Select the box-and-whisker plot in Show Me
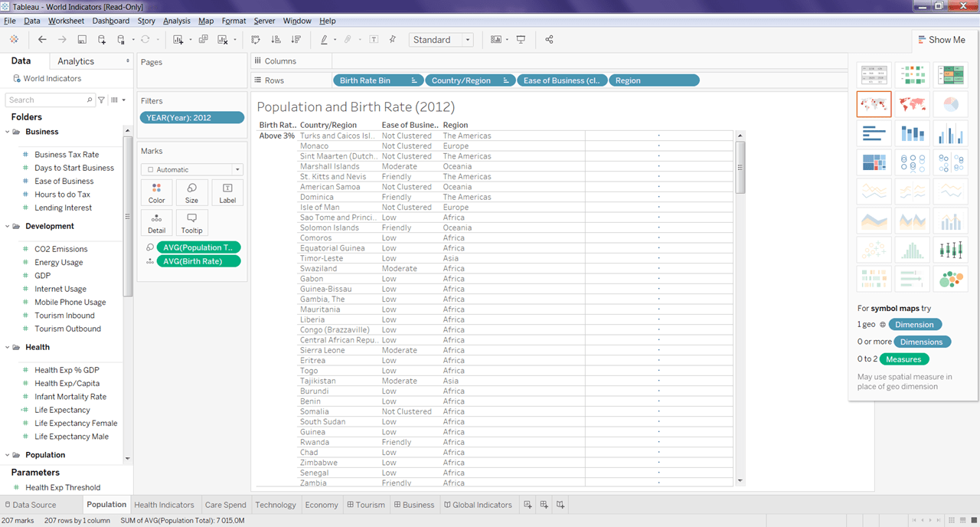This screenshot has height=527, width=980. (x=950, y=250)
